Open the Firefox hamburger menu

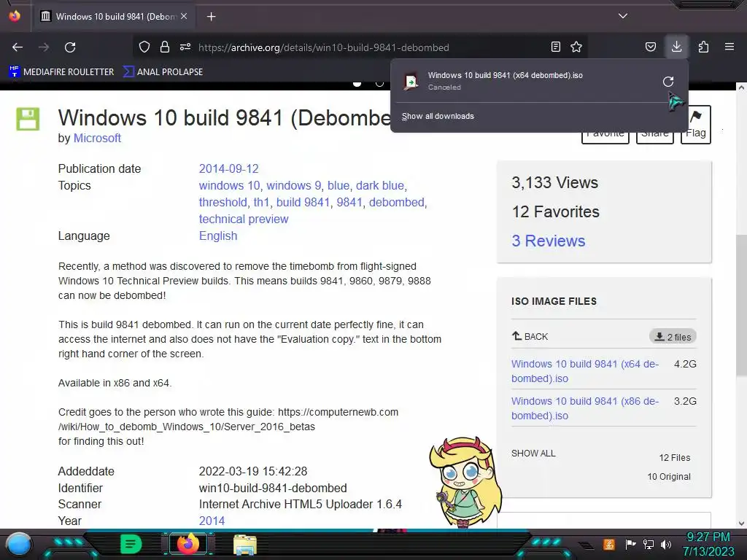729,47
